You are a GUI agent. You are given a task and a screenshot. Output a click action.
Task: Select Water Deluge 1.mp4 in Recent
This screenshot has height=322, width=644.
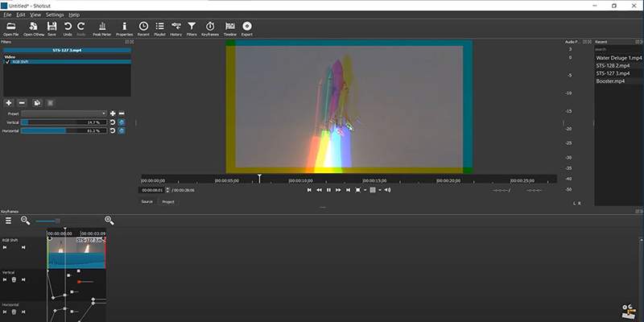coord(619,58)
